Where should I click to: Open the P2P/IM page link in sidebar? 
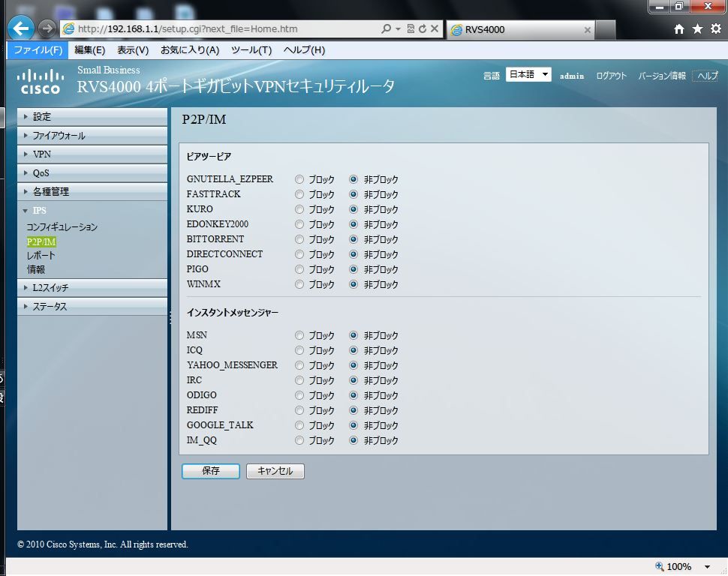pyautogui.click(x=41, y=241)
